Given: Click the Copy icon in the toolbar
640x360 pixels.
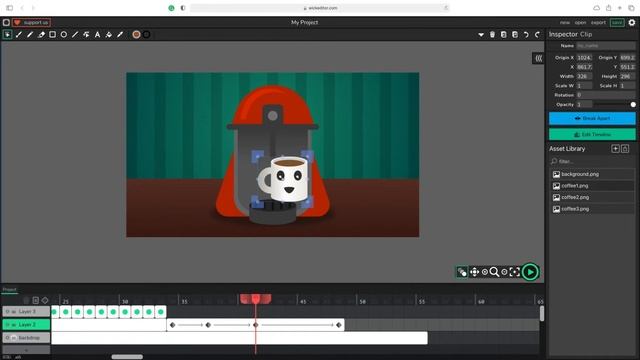Looking at the screenshot, I should coord(504,35).
